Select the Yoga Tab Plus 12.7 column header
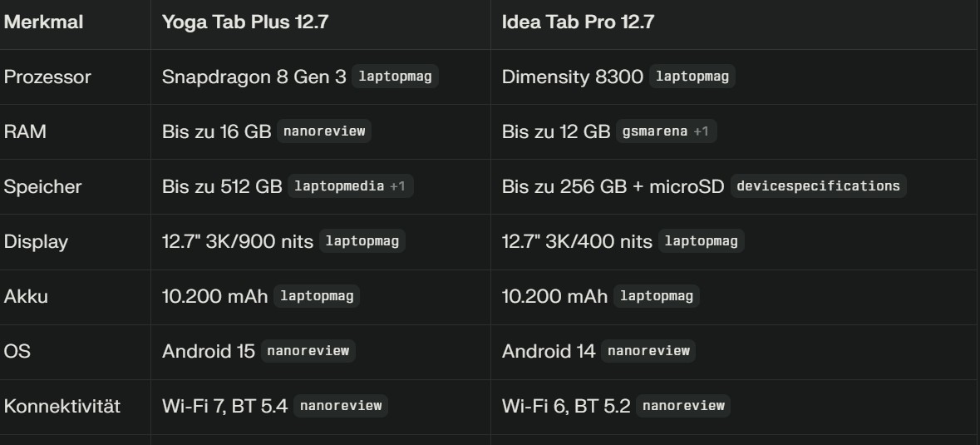The height and width of the screenshot is (445, 980). point(245,22)
